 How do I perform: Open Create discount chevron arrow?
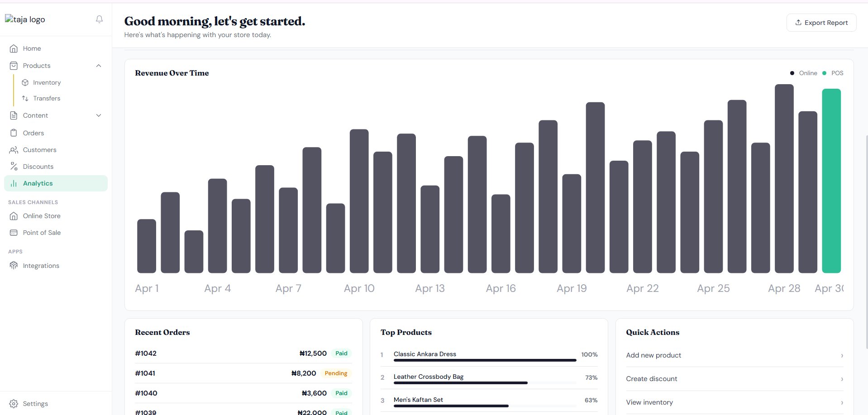842,379
